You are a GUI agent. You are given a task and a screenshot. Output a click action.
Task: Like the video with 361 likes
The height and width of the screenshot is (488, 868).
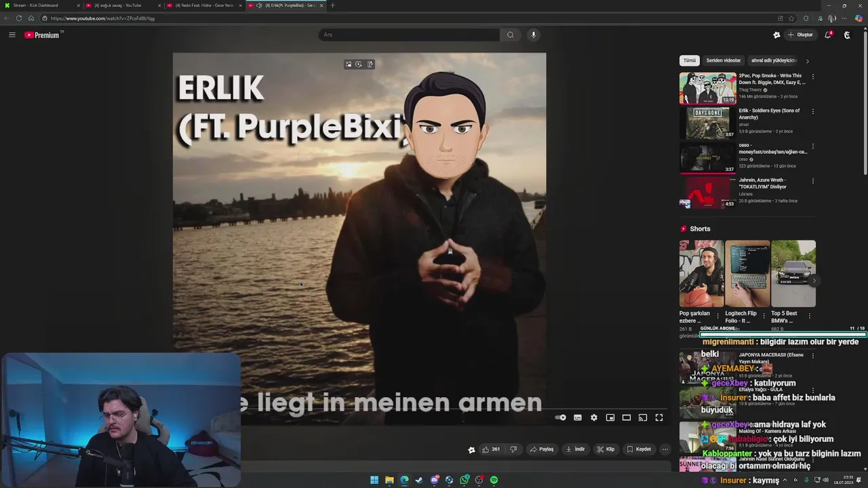tap(491, 449)
